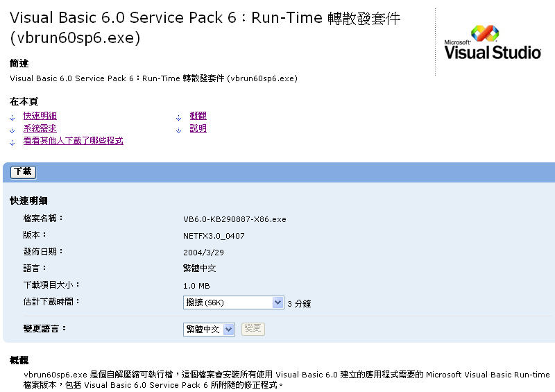
Task: Click the 變更 change-language button
Action: click(253, 329)
